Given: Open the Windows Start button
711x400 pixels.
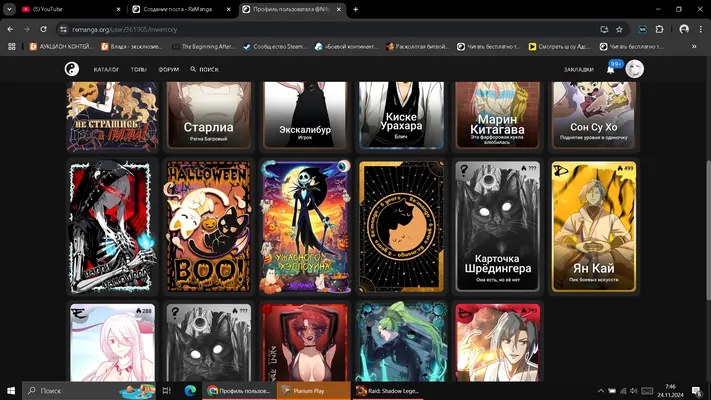Looking at the screenshot, I should pyautogui.click(x=11, y=390).
